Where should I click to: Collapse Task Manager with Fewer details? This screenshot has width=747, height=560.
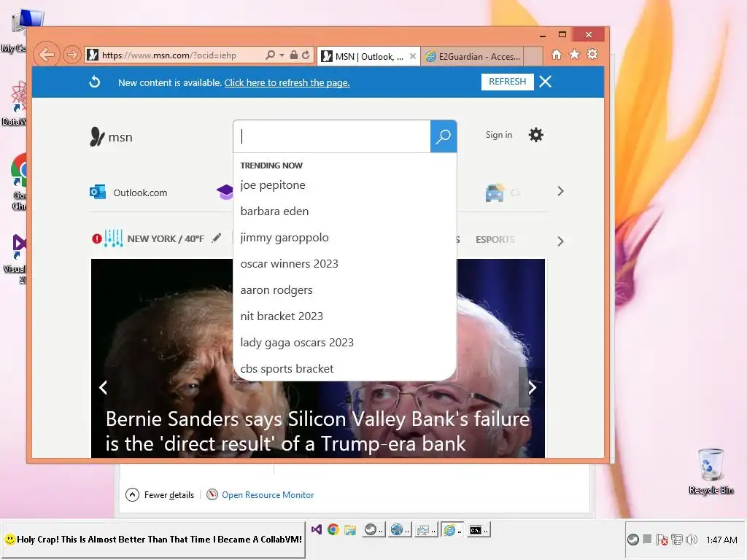[x=160, y=495]
